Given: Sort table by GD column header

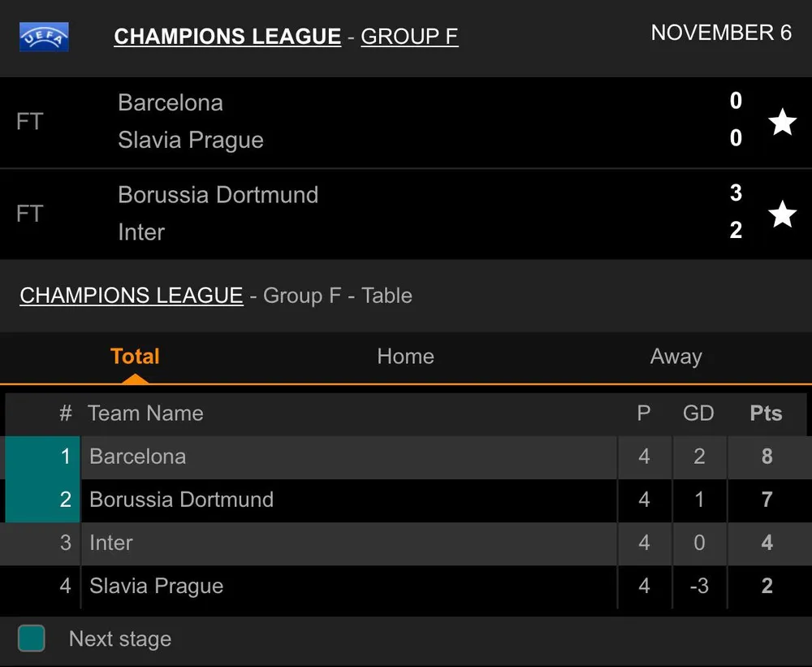Looking at the screenshot, I should click(698, 414).
